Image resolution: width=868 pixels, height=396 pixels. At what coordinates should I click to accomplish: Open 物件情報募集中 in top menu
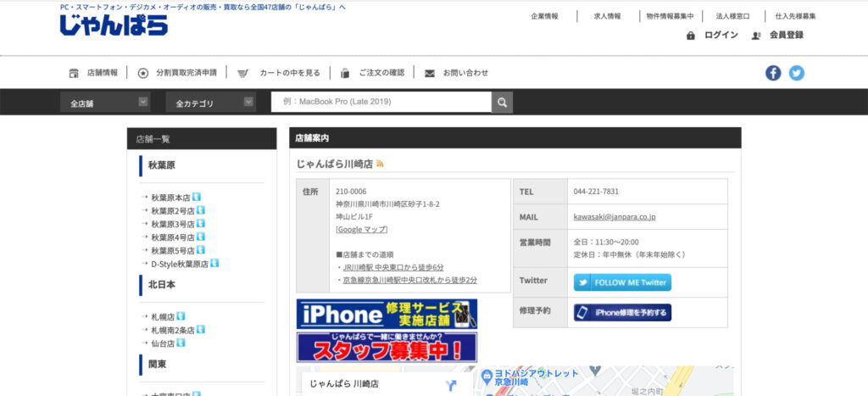[670, 17]
